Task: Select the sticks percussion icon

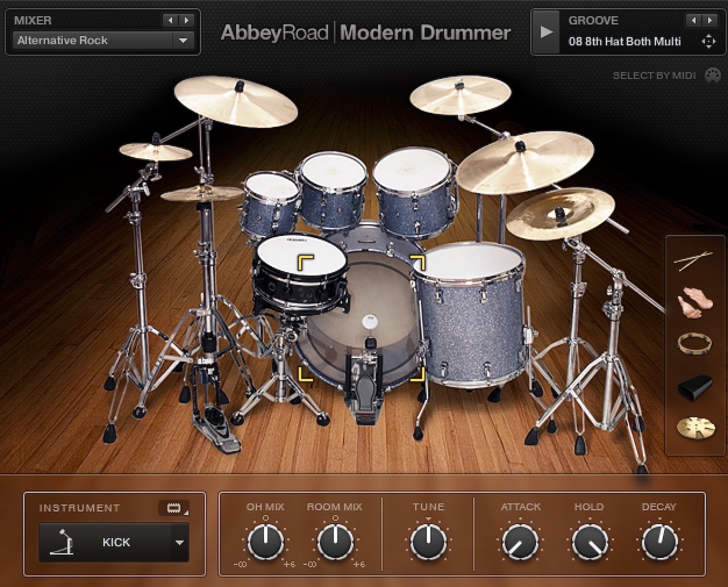Action: (693, 261)
